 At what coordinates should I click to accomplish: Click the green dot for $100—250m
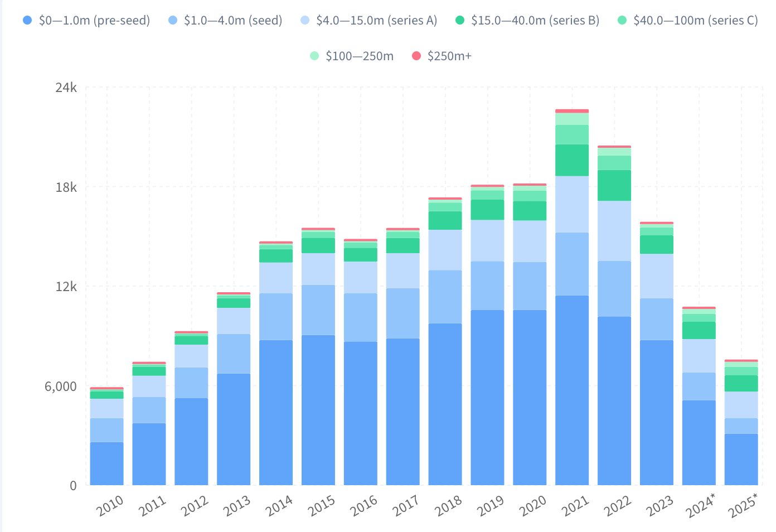click(314, 56)
